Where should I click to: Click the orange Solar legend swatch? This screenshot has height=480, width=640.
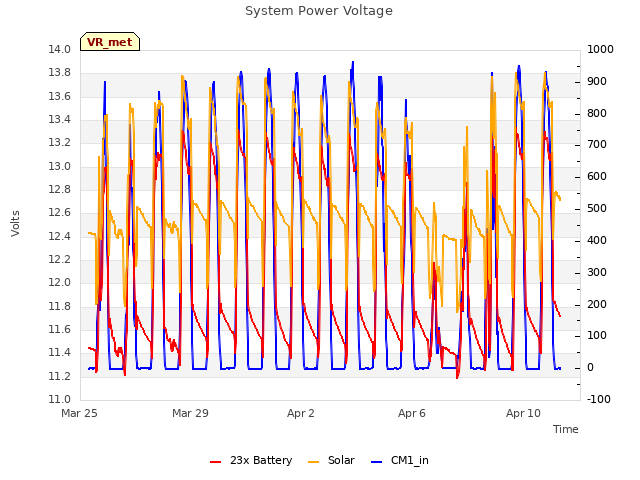pos(313,462)
